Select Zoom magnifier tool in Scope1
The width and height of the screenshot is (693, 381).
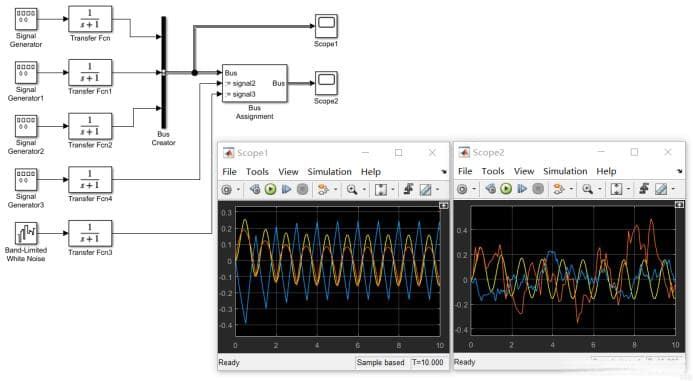352,190
